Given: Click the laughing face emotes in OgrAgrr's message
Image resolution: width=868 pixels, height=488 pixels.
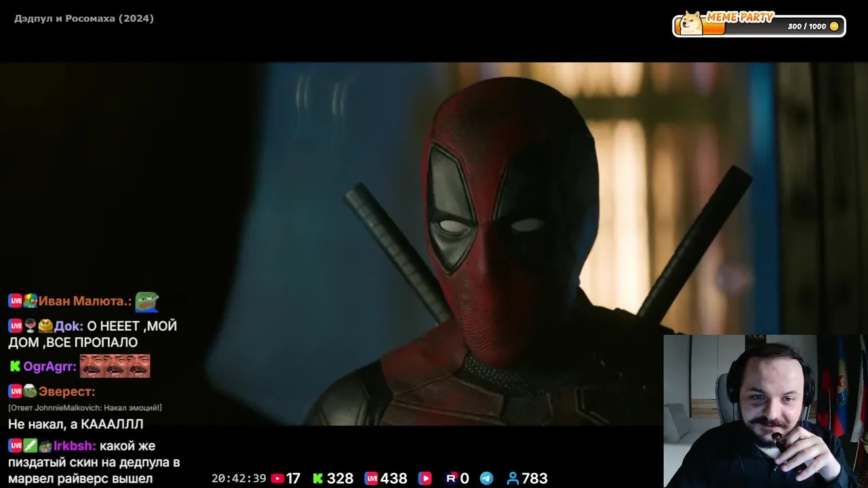Looking at the screenshot, I should tap(115, 366).
